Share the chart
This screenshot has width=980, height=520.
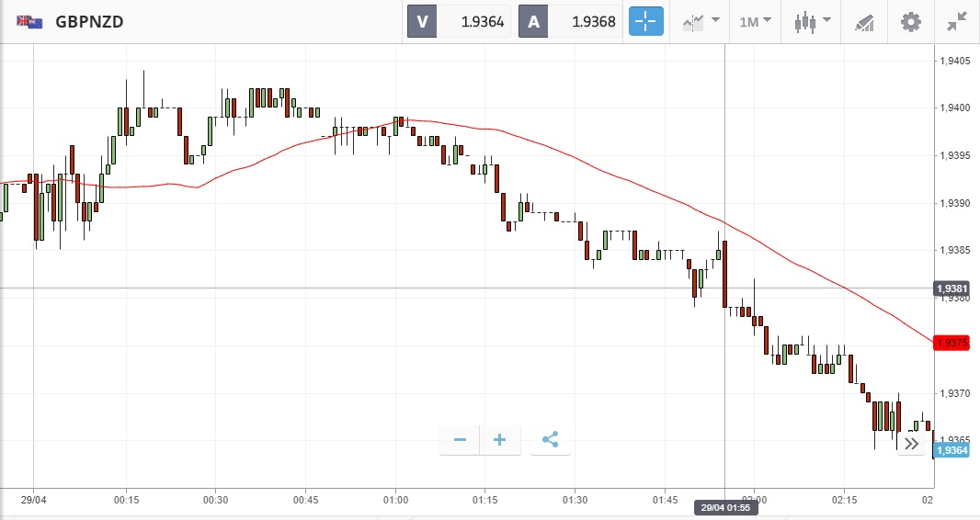pyautogui.click(x=550, y=440)
